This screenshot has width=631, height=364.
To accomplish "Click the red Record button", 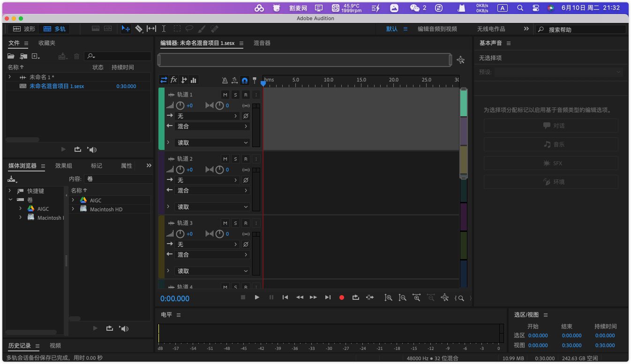I will 342,297.
